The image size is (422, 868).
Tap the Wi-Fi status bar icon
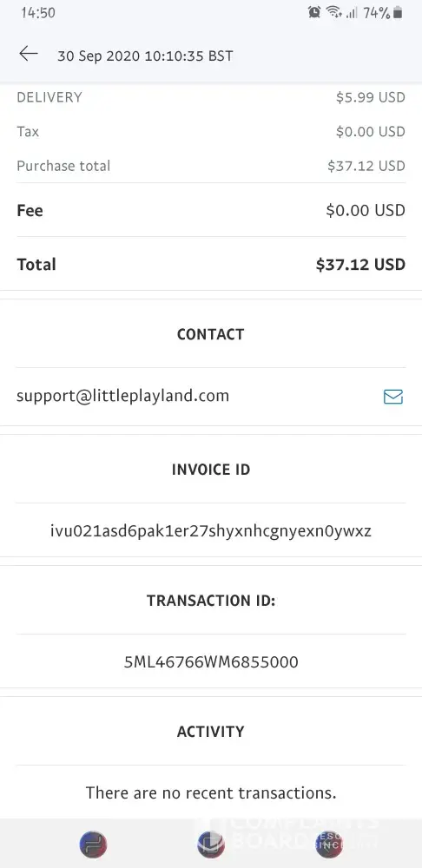click(x=333, y=12)
